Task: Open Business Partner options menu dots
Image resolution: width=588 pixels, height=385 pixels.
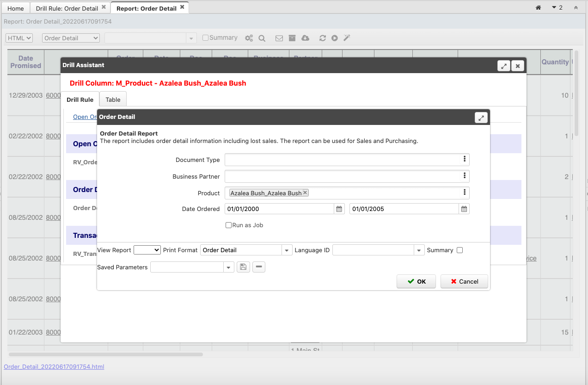Action: 464,176
